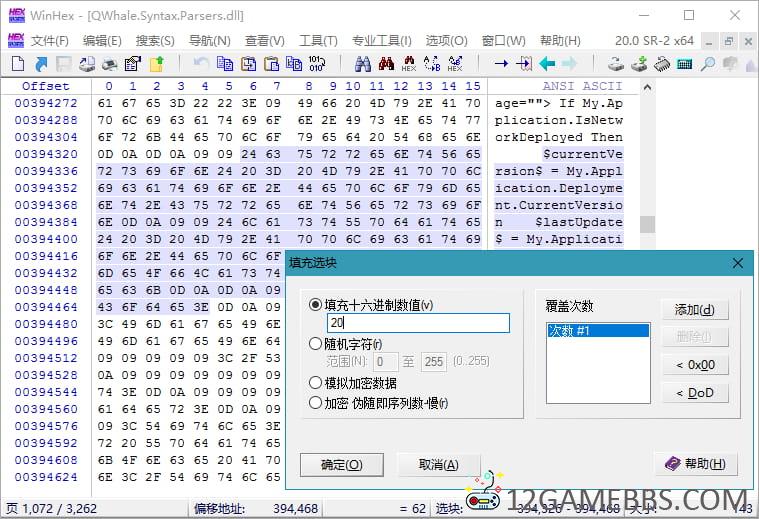Open the 编辑(E) menu
Viewport: 759px width, 519px height.
(x=102, y=41)
